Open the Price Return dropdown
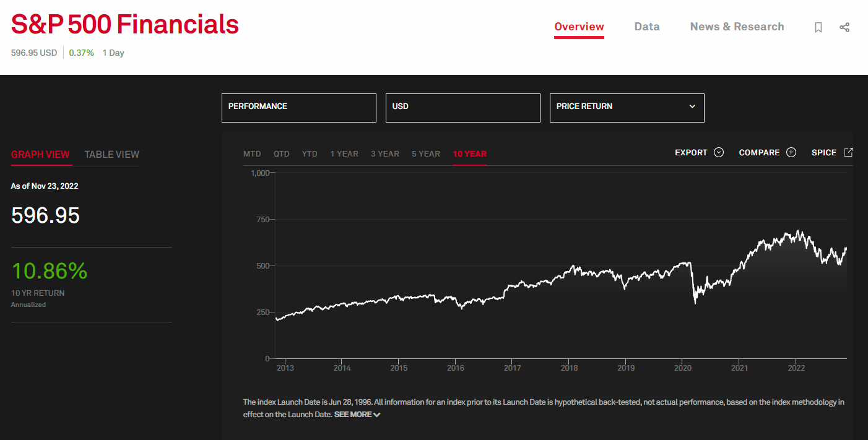868x440 pixels. pos(627,108)
